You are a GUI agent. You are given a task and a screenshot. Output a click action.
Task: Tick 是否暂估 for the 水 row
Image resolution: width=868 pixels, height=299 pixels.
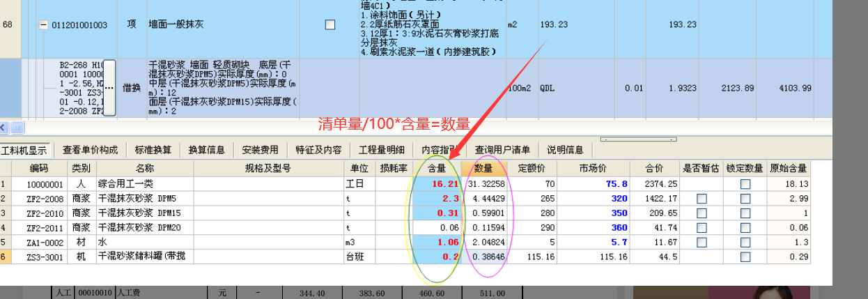(702, 243)
